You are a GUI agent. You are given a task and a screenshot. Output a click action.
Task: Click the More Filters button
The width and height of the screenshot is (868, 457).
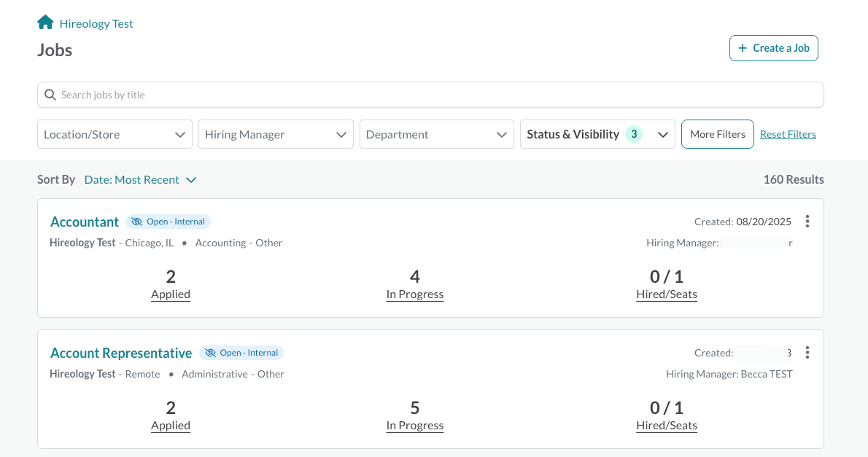coord(718,134)
